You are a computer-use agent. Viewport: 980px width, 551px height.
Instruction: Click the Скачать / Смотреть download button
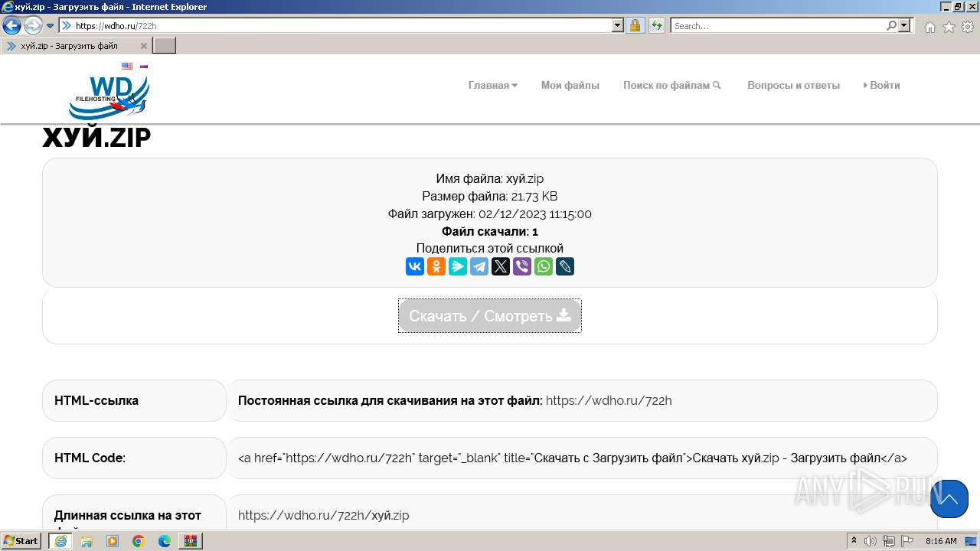coord(490,316)
